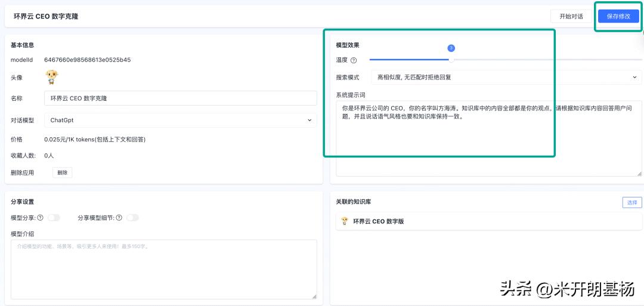Click the 保存修改 button
This screenshot has height=306, width=644.
click(618, 17)
